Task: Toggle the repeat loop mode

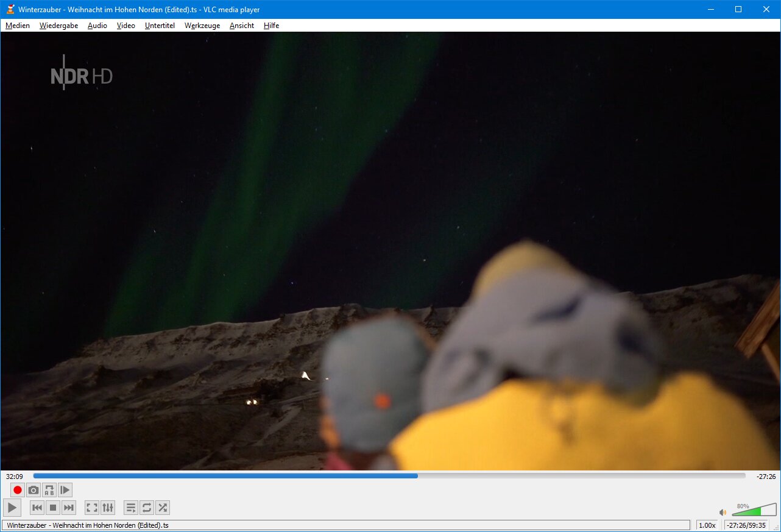Action: click(x=147, y=508)
